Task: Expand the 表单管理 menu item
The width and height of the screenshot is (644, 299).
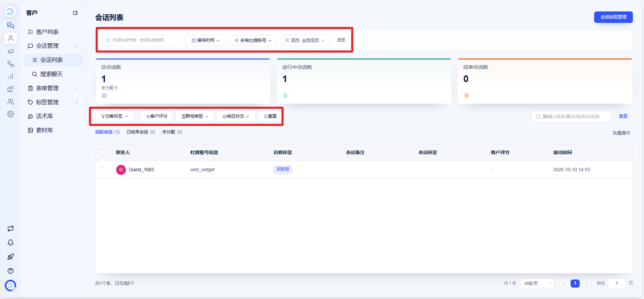Action: tap(54, 88)
